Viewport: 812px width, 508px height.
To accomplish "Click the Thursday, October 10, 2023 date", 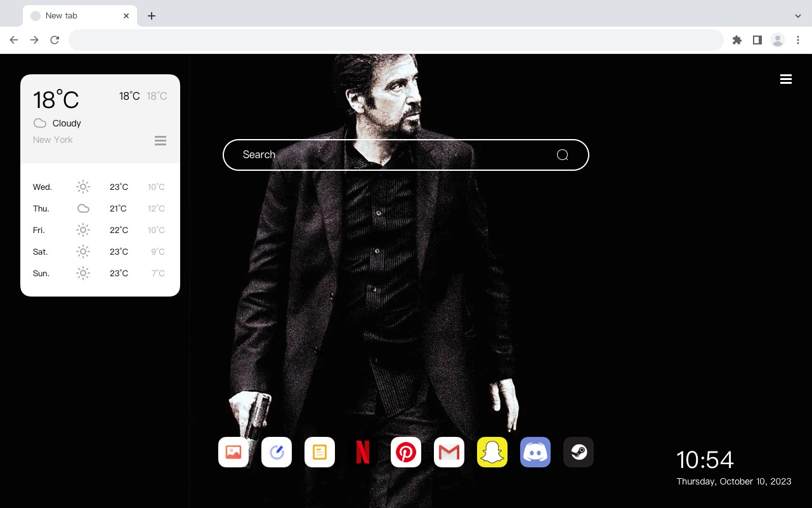I will pos(734,481).
